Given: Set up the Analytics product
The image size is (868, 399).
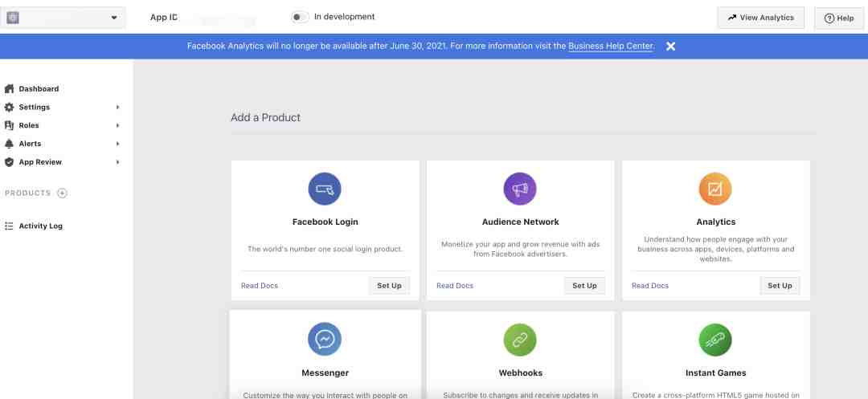Looking at the screenshot, I should point(780,286).
